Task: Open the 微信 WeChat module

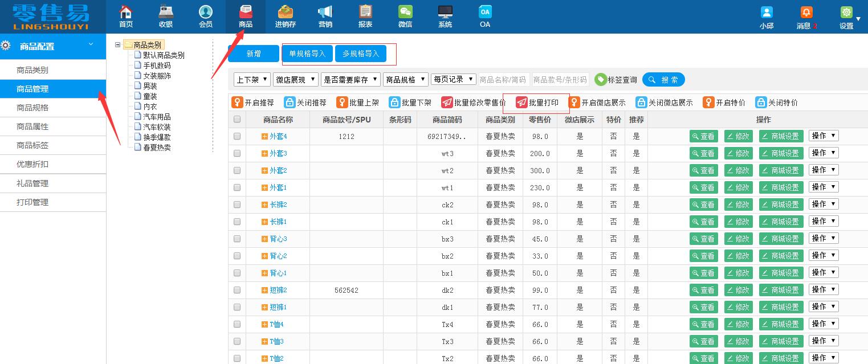Action: click(x=405, y=16)
